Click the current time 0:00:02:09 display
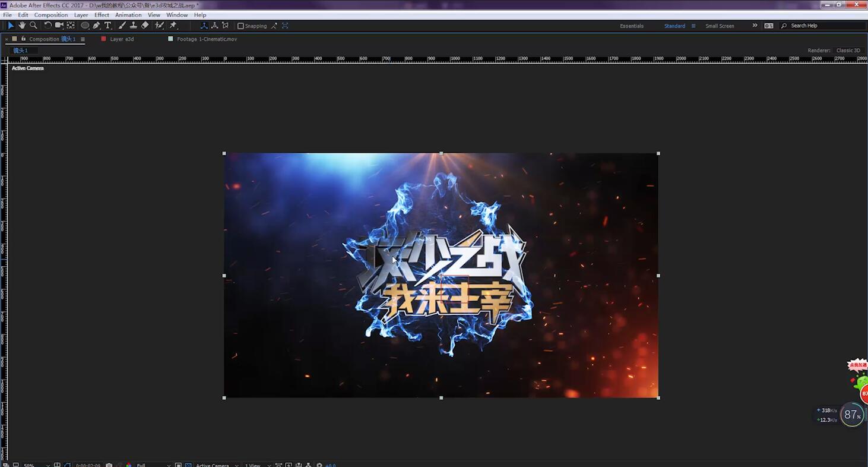Image resolution: width=868 pixels, height=467 pixels. coord(88,465)
